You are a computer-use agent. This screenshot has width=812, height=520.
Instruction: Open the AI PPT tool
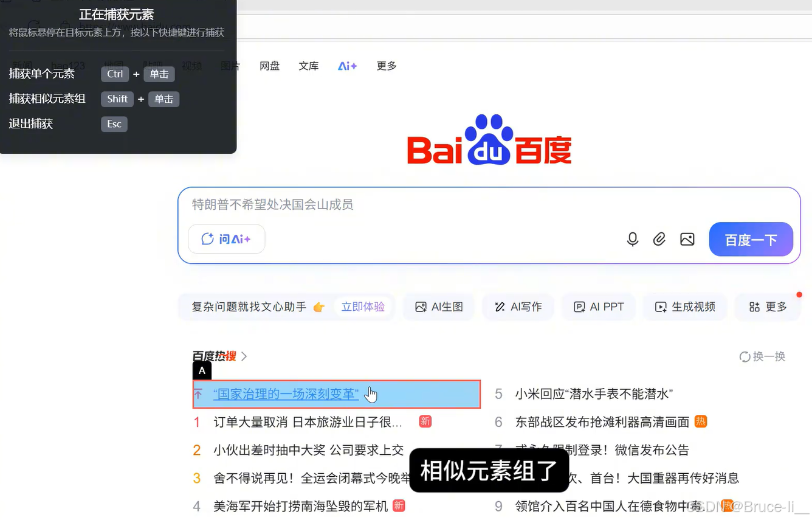click(599, 307)
